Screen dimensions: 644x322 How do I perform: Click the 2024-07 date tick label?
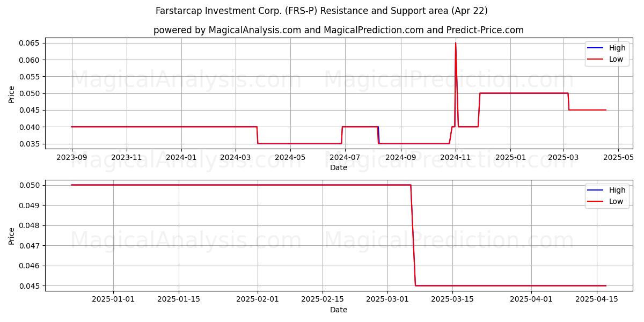345,157
